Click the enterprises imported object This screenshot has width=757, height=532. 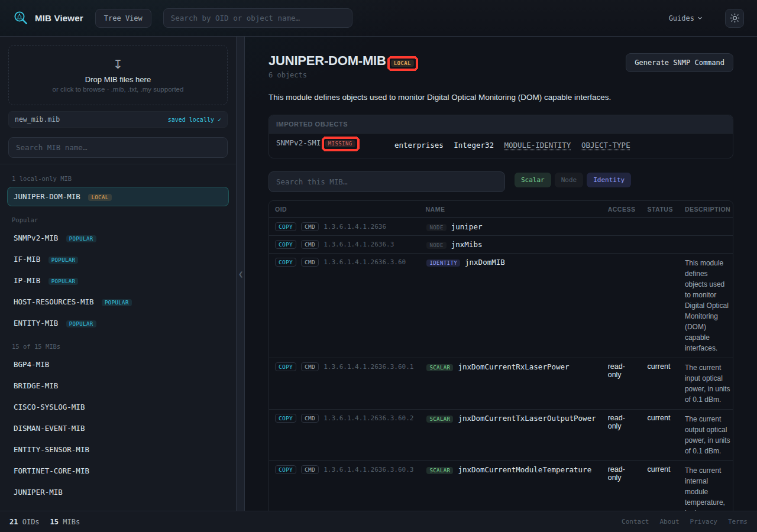point(419,145)
